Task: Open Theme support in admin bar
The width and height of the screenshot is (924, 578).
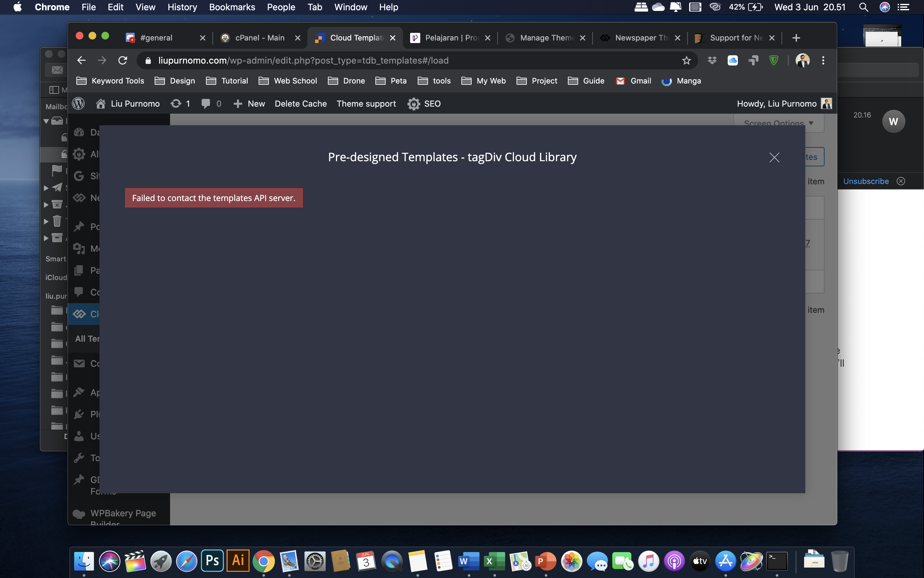Action: [x=366, y=104]
